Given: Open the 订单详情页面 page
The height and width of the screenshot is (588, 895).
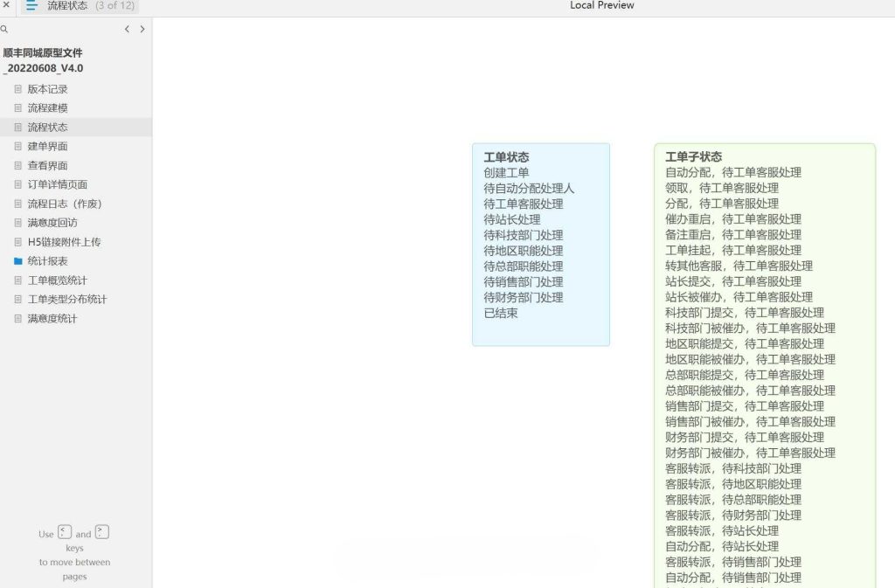Looking at the screenshot, I should 53,183.
